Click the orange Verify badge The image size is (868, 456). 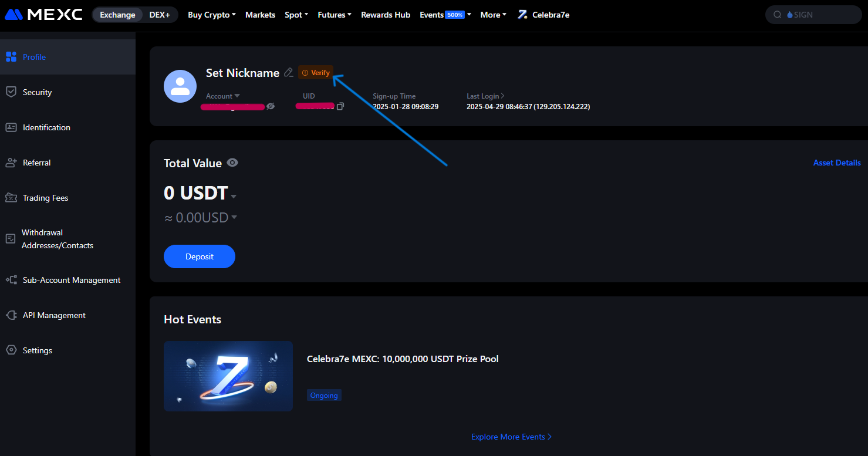316,73
